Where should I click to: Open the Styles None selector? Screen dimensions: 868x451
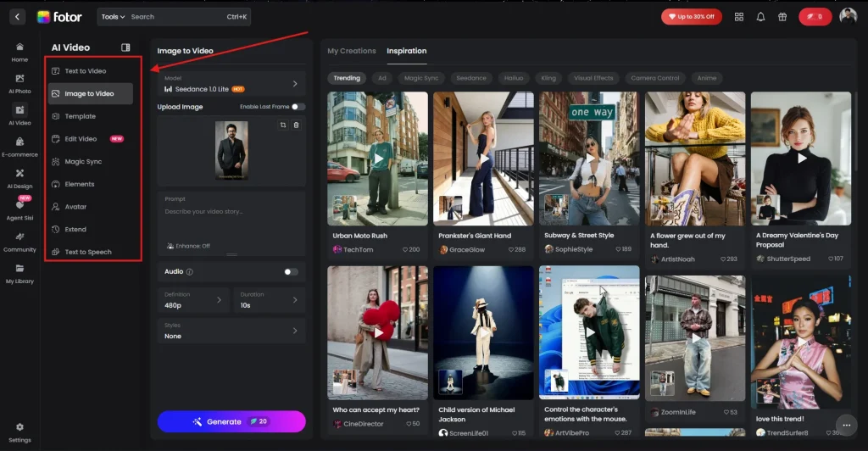click(x=231, y=331)
